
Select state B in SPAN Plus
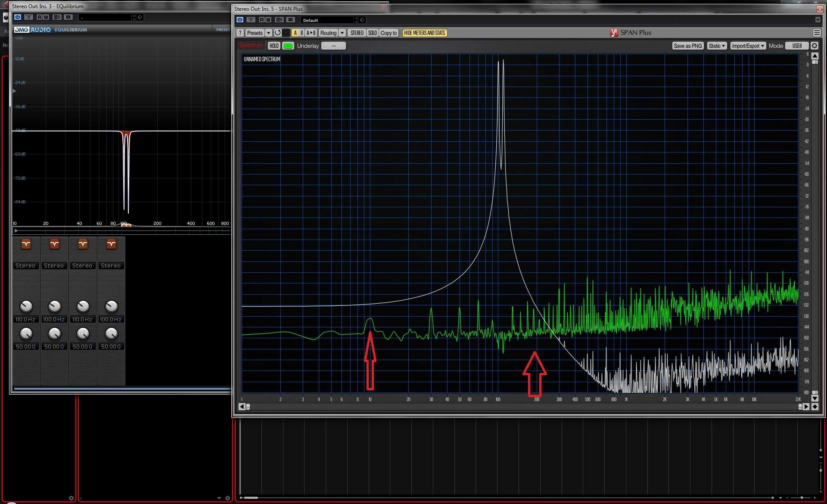[302, 33]
